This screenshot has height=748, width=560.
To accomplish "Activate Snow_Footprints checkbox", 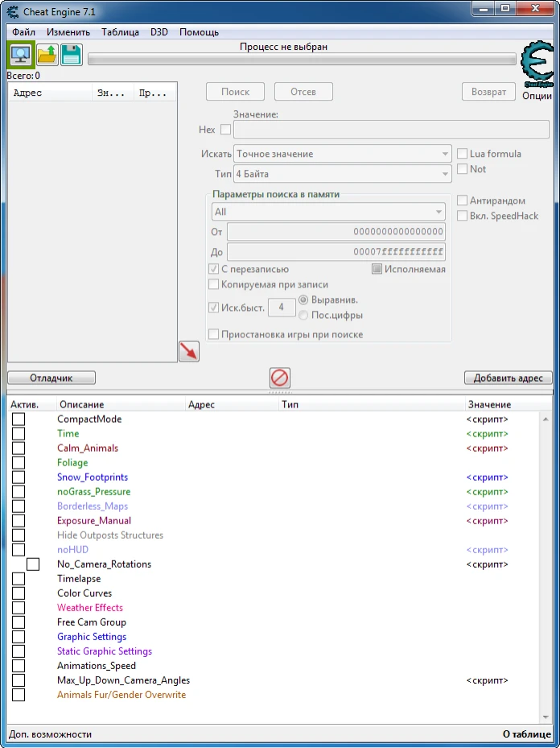I will [19, 477].
